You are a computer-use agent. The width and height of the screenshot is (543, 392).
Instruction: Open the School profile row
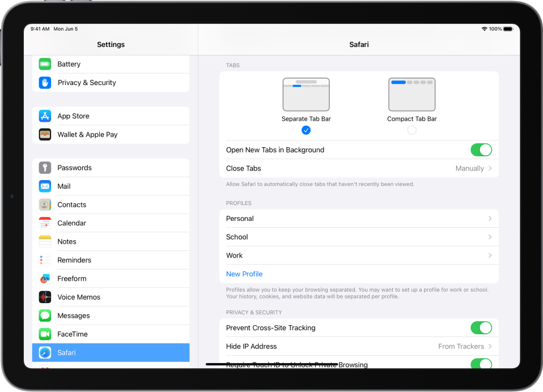click(359, 237)
